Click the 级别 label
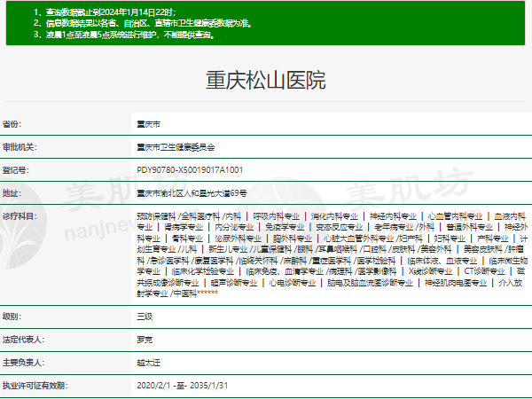This screenshot has height=399, width=532. pyautogui.click(x=12, y=317)
